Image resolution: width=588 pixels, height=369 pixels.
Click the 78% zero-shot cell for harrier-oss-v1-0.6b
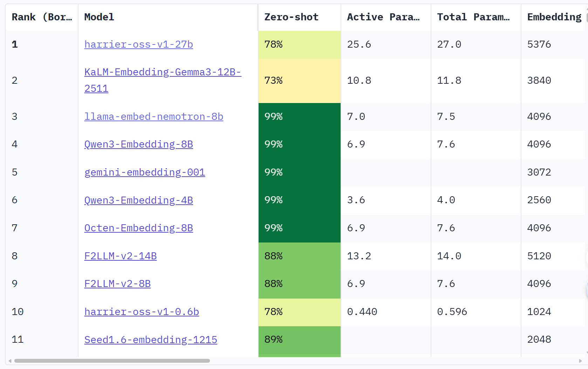(x=300, y=312)
